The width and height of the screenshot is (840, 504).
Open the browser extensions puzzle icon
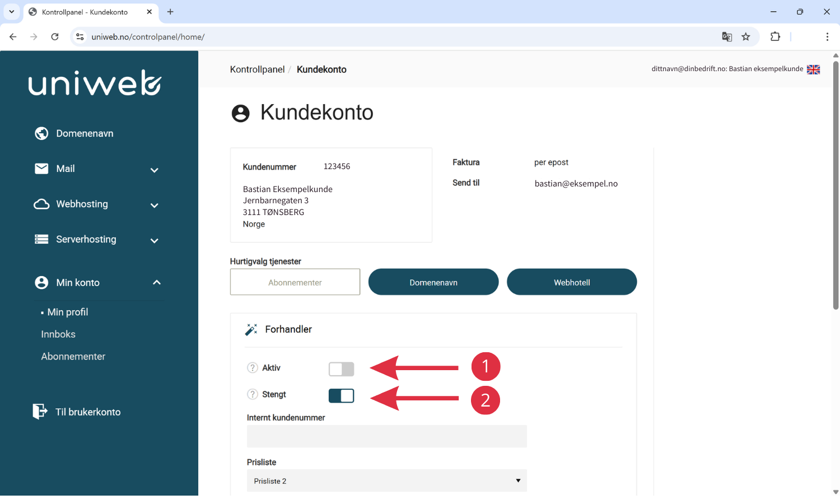pos(775,37)
